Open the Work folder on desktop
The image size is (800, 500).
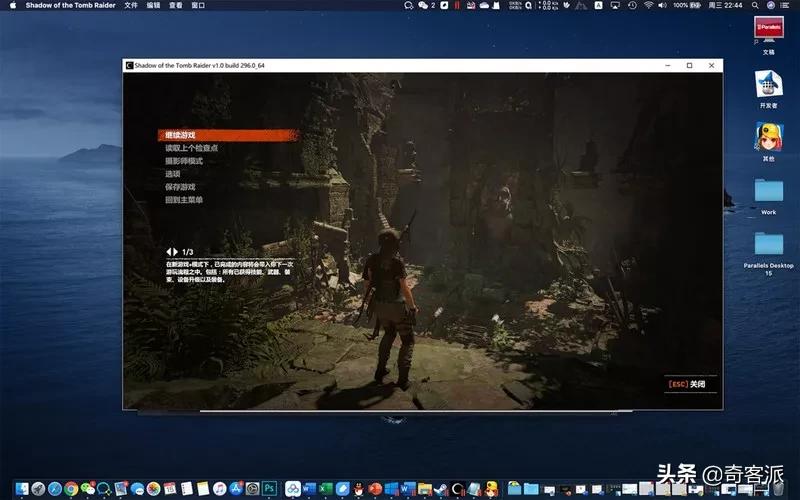(x=769, y=196)
